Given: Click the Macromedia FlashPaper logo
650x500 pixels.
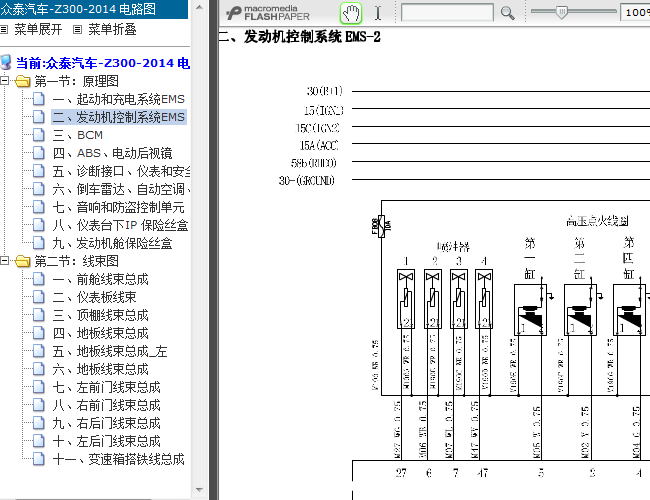Looking at the screenshot, I should 268,13.
